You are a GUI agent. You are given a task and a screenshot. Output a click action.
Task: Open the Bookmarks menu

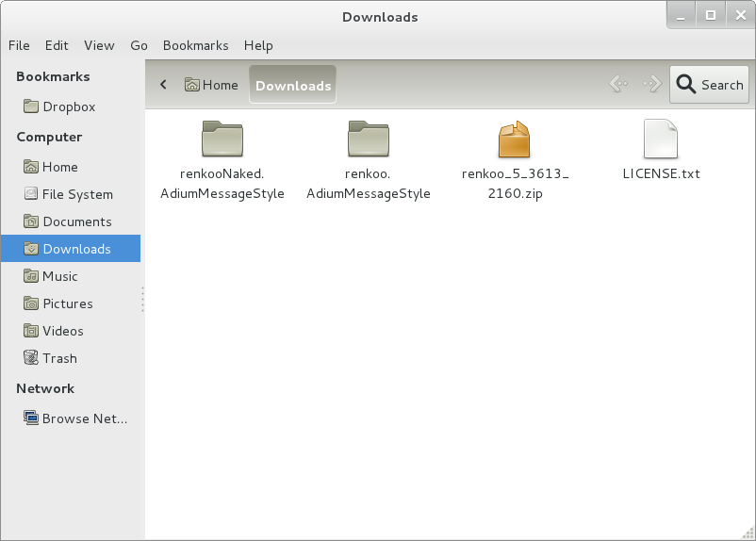point(195,45)
